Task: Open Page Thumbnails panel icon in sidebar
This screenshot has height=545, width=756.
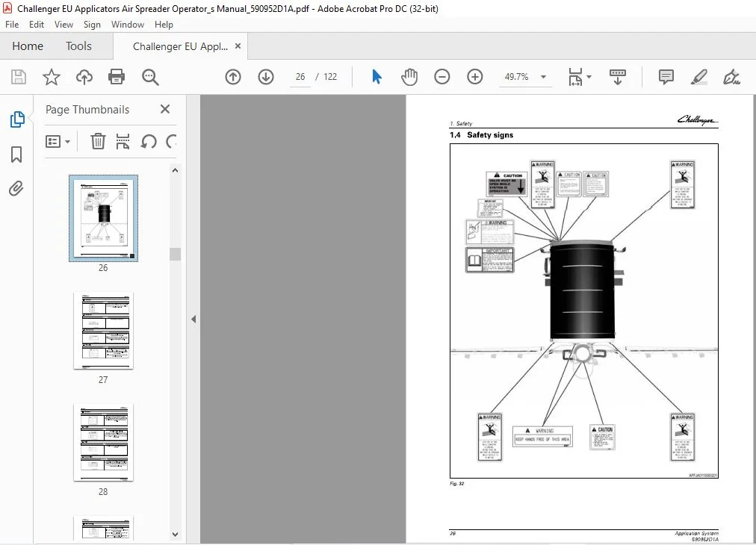Action: [17, 119]
